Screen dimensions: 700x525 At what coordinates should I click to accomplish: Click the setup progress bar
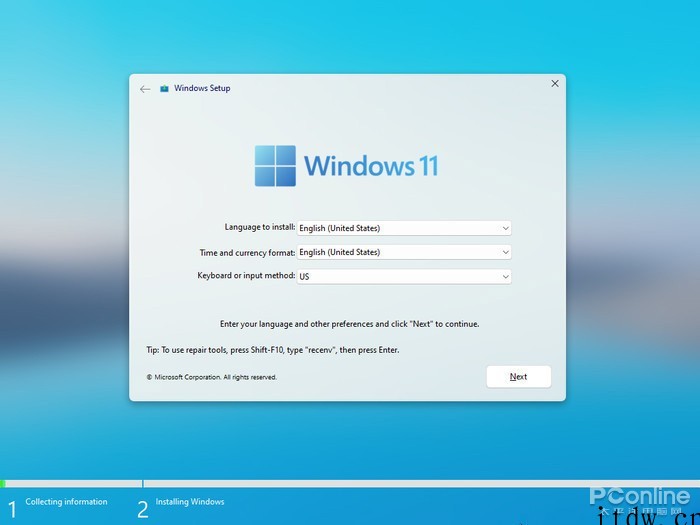point(350,483)
